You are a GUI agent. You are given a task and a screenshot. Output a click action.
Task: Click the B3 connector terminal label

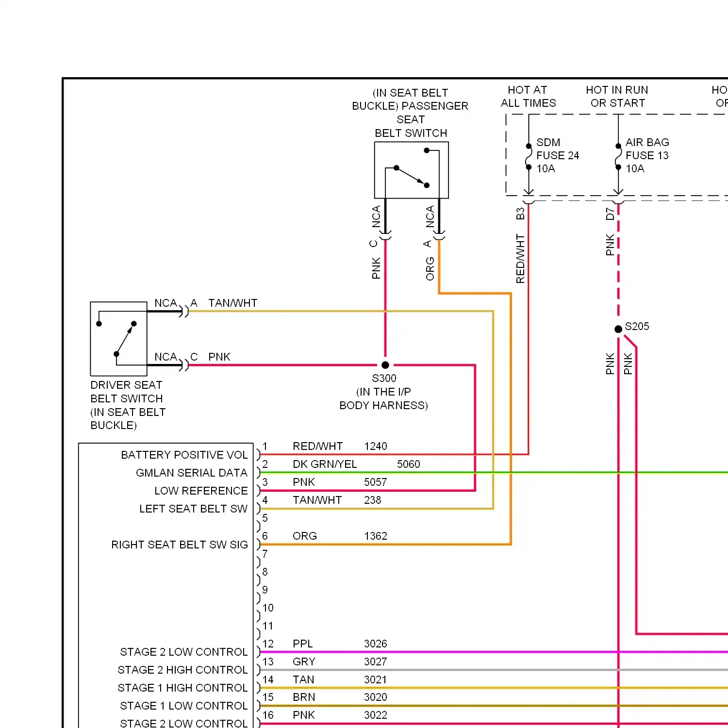pos(520,214)
